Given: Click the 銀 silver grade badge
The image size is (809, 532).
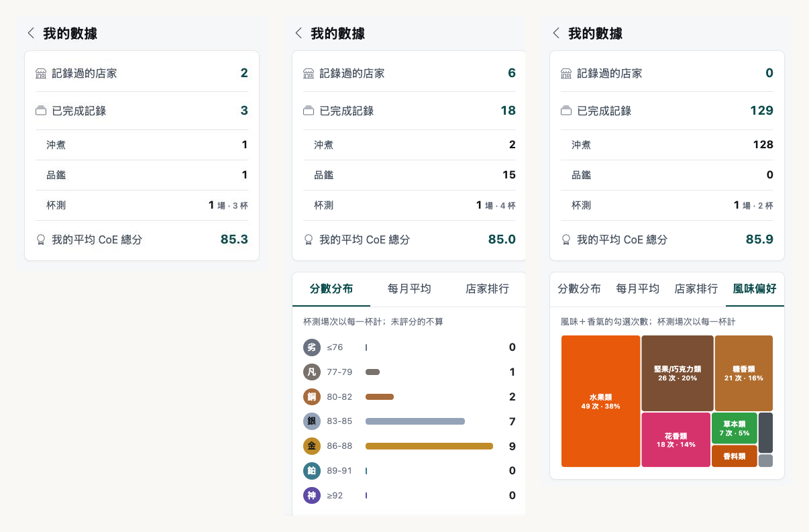Looking at the screenshot, I should (x=312, y=421).
